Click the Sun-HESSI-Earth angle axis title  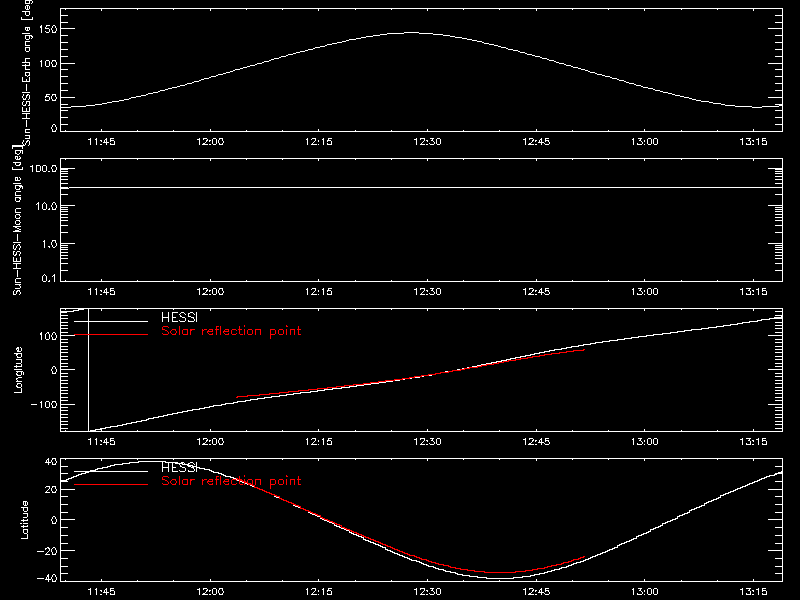(x=27, y=72)
